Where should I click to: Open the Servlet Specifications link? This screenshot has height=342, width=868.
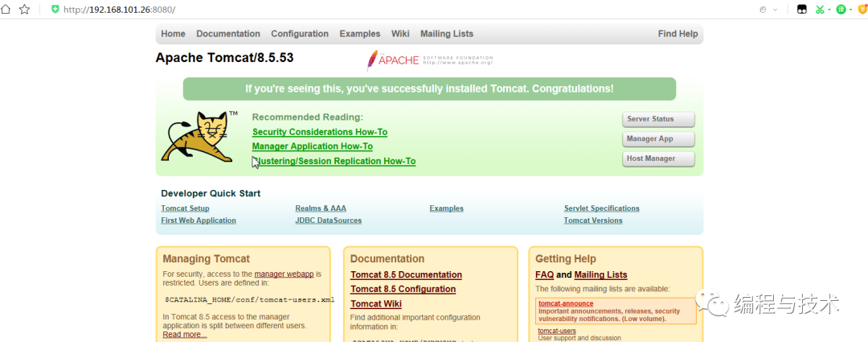pos(602,208)
